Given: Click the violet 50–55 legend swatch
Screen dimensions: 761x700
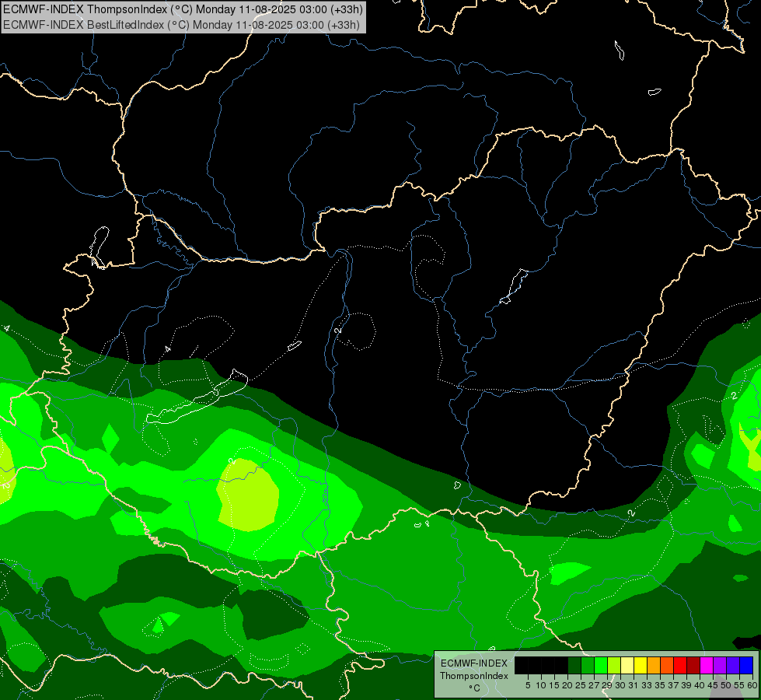Looking at the screenshot, I should [x=733, y=665].
